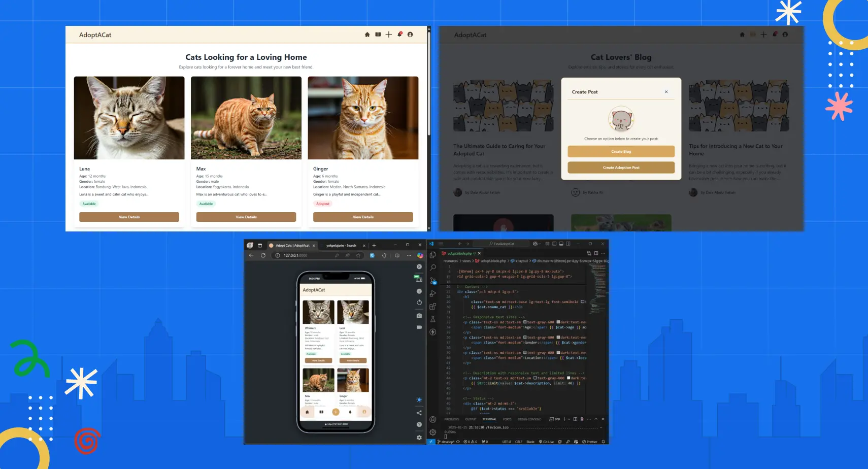Click the Create Adoption Post button

[x=621, y=167]
